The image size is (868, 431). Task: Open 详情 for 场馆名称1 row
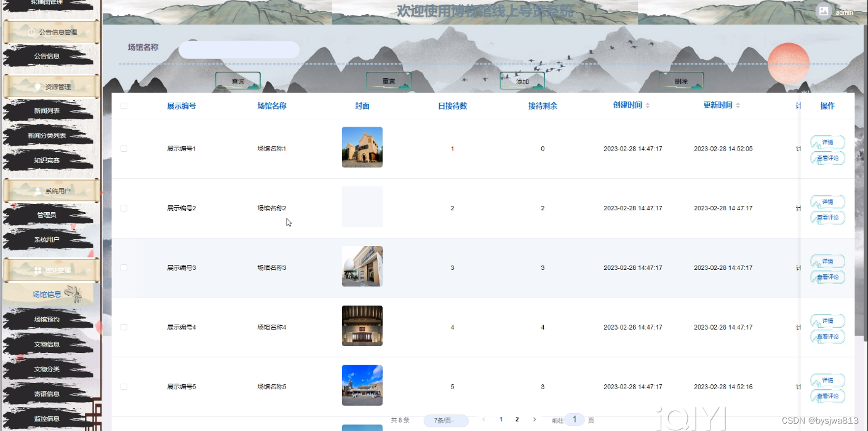(x=827, y=142)
